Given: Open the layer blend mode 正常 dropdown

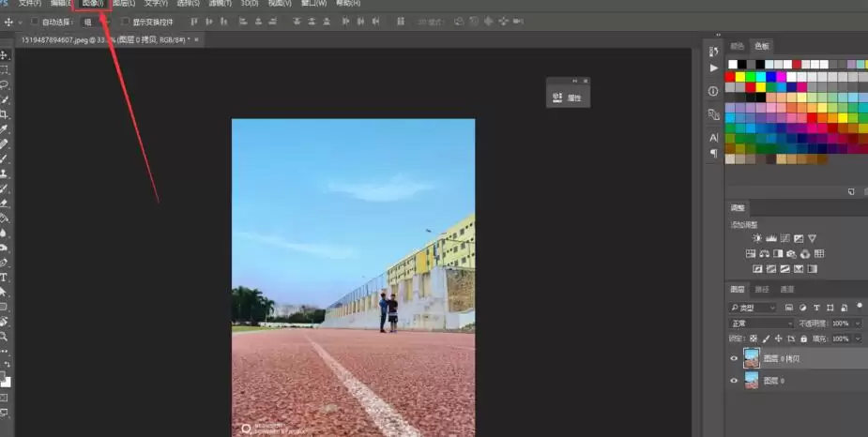Looking at the screenshot, I should click(x=761, y=323).
